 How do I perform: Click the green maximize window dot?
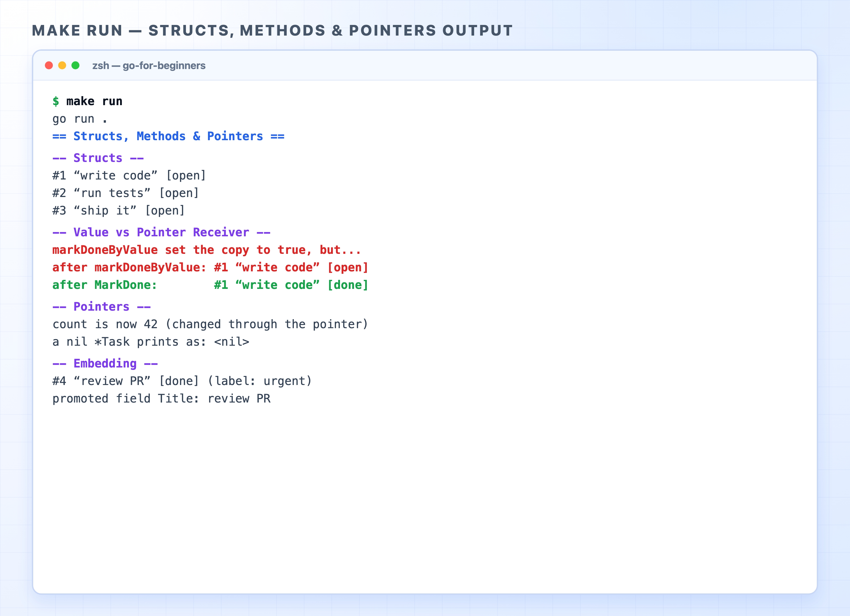coord(75,66)
